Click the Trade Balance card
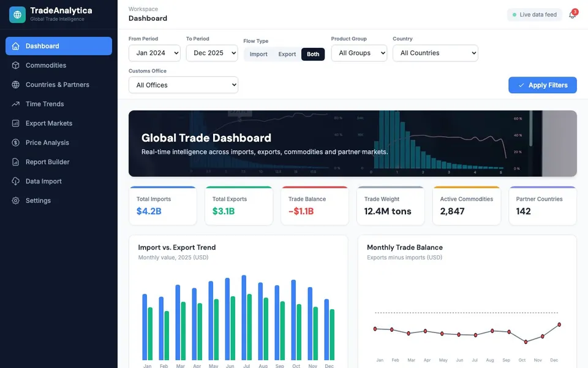Image resolution: width=588 pixels, height=368 pixels. point(315,206)
